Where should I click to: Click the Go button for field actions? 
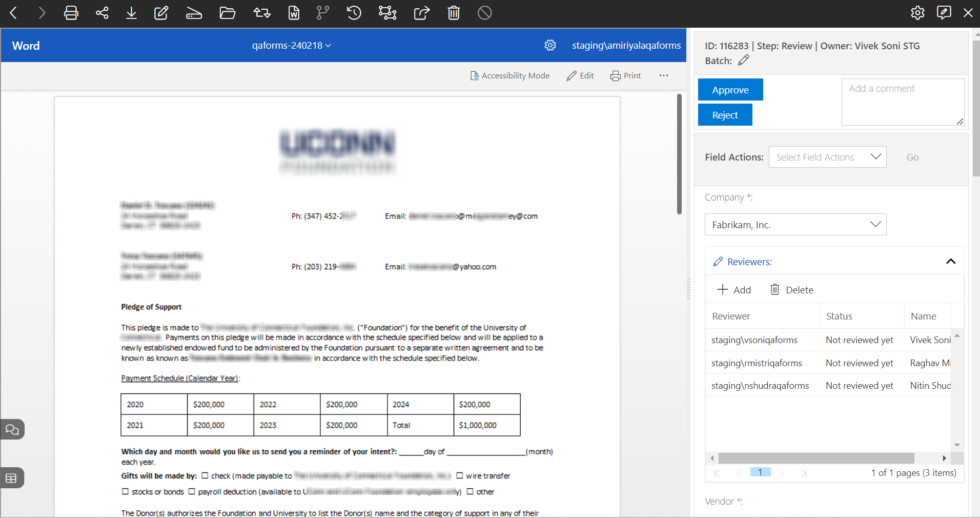(x=912, y=157)
